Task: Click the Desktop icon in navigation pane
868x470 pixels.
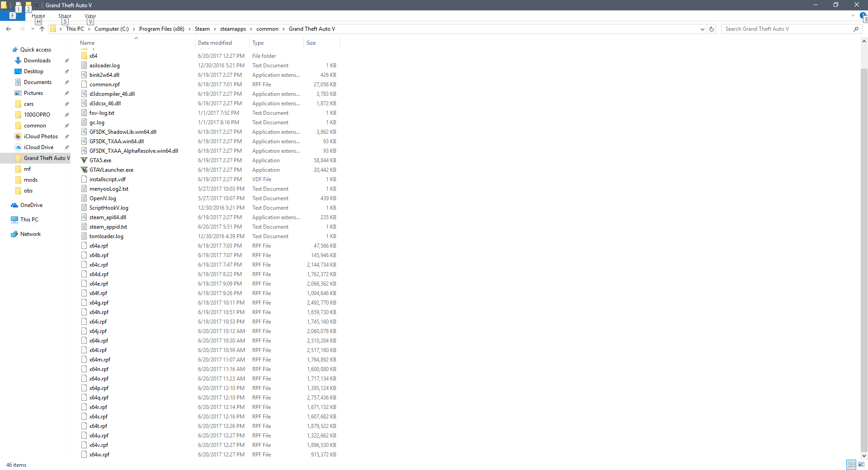Action: pos(18,71)
